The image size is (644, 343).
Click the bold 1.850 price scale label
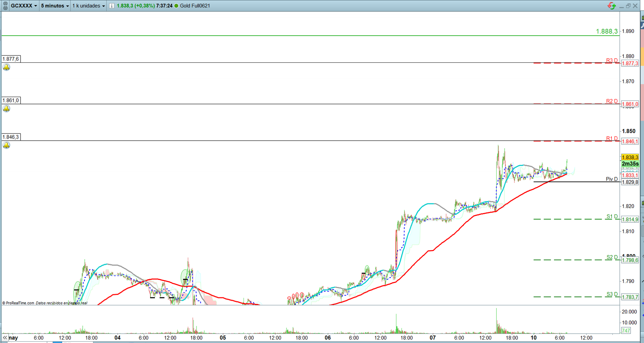[x=629, y=131]
